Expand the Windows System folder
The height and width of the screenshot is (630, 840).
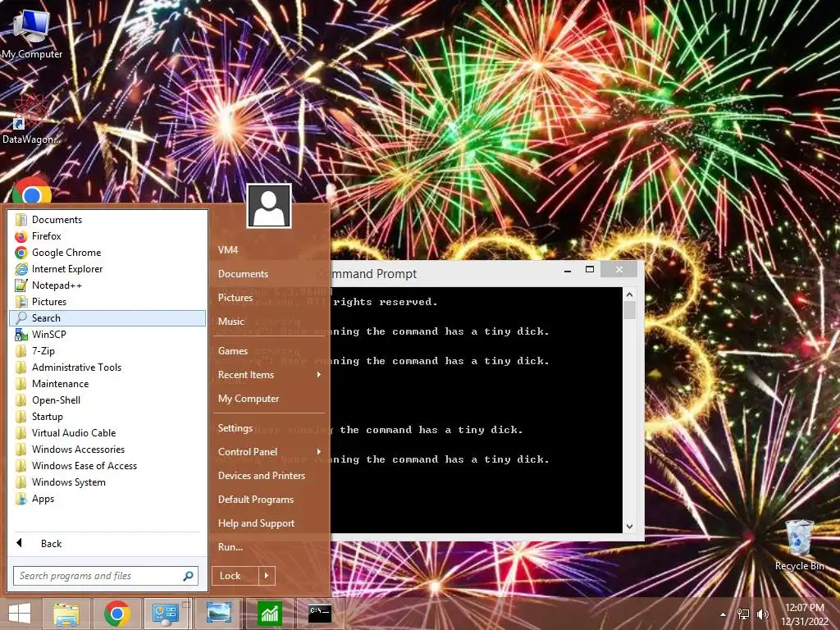point(107,482)
